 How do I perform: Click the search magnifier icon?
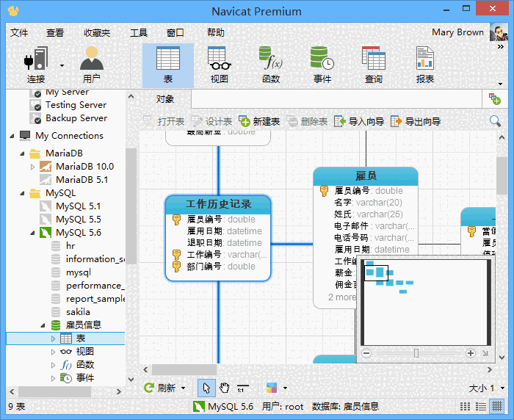point(495,121)
